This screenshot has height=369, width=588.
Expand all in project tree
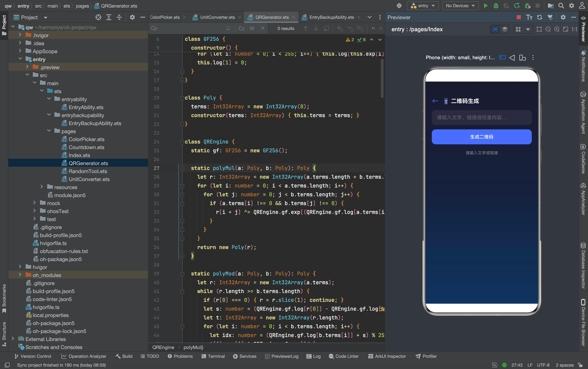(109, 17)
